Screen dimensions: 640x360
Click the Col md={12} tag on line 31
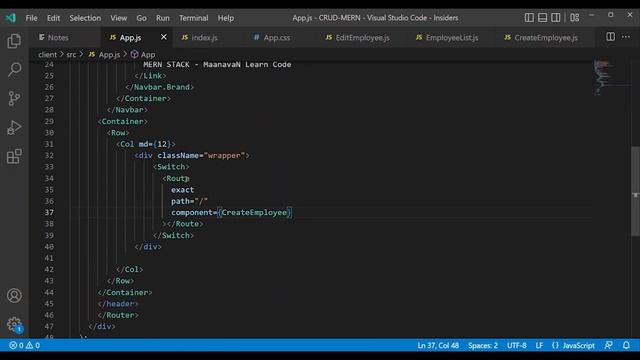[x=146, y=144]
